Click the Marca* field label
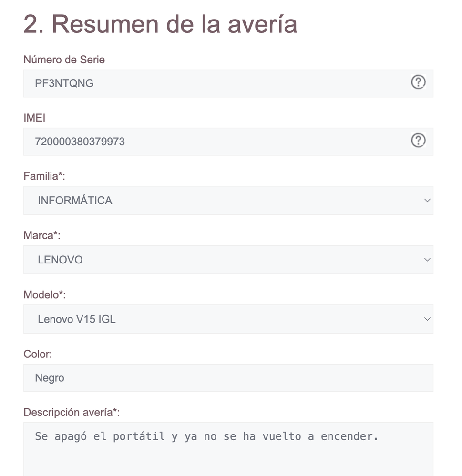The image size is (462, 476). tap(42, 236)
